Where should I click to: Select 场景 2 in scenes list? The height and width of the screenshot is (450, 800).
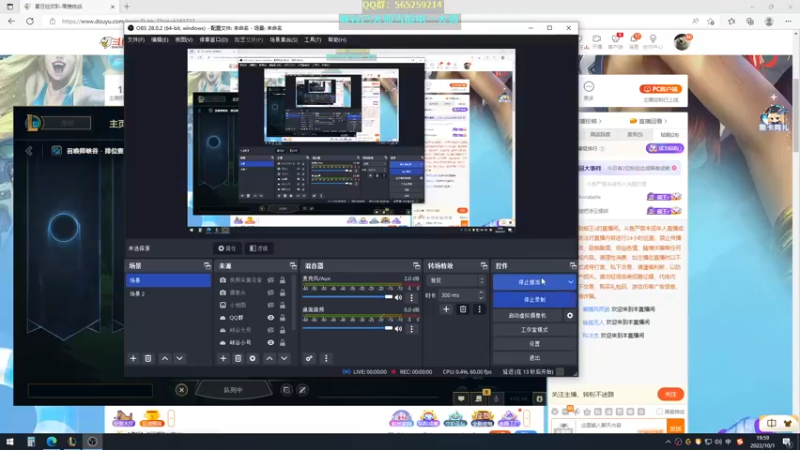(x=168, y=294)
